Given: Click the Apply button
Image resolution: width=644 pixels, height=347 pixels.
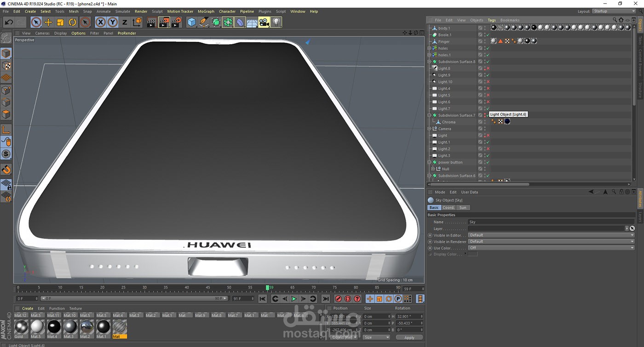Looking at the screenshot, I should [409, 337].
